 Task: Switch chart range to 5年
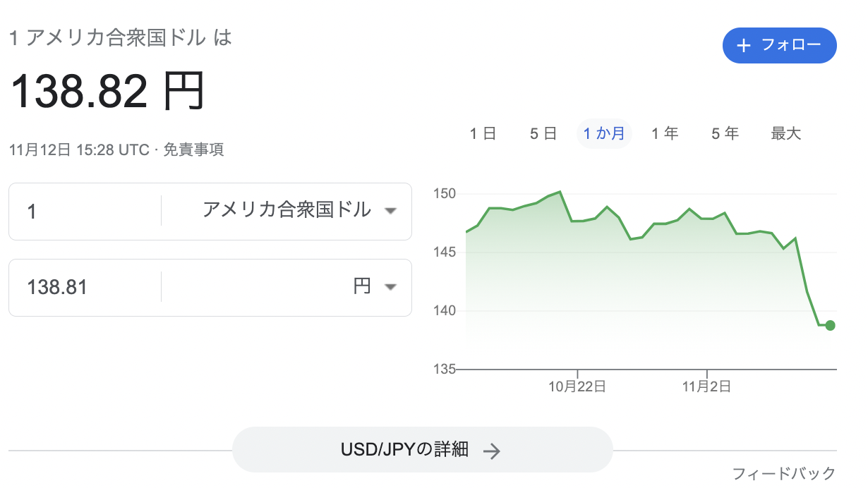(x=725, y=133)
